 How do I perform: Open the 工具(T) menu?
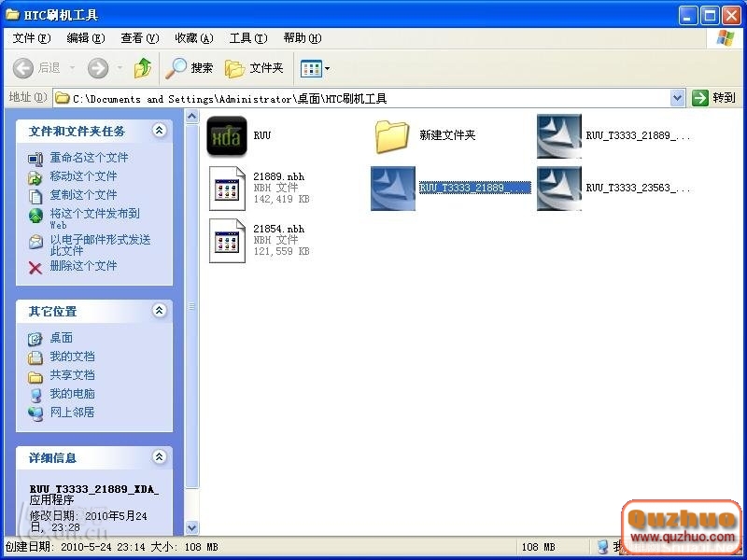coord(248,38)
